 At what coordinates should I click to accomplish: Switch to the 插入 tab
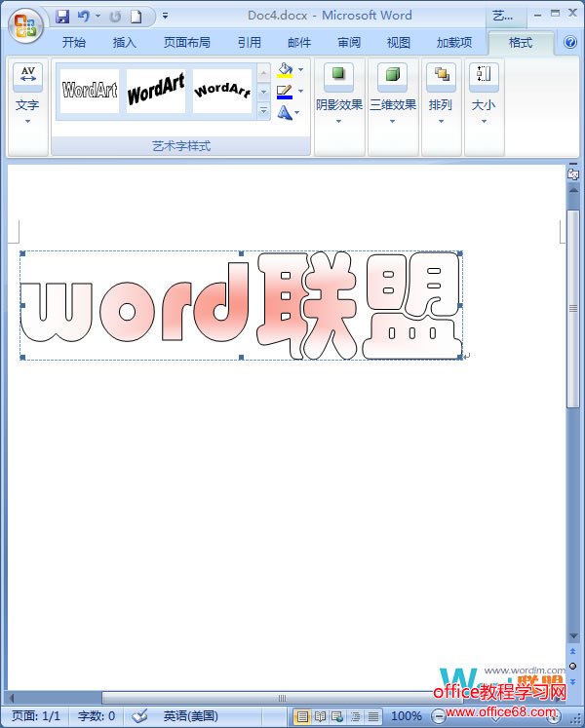124,43
